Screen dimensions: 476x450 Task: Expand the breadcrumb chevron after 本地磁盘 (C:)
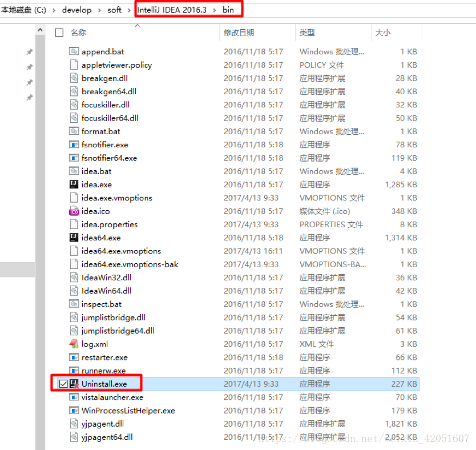(54, 10)
